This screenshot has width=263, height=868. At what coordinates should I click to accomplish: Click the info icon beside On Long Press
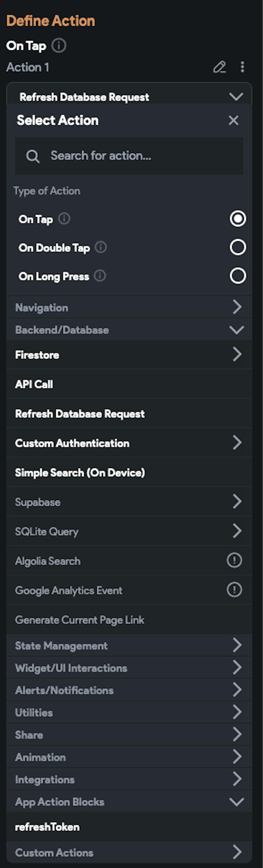[100, 276]
